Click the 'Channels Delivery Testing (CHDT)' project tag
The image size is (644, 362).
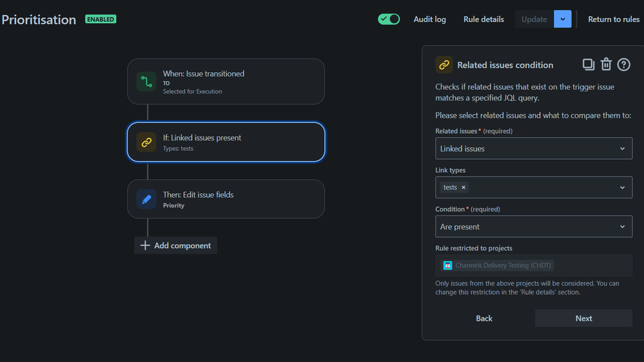point(498,265)
